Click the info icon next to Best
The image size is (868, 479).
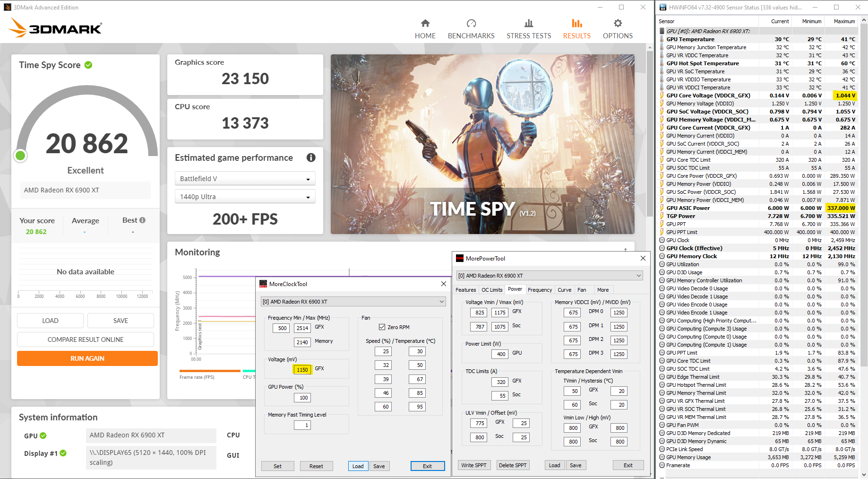point(143,220)
